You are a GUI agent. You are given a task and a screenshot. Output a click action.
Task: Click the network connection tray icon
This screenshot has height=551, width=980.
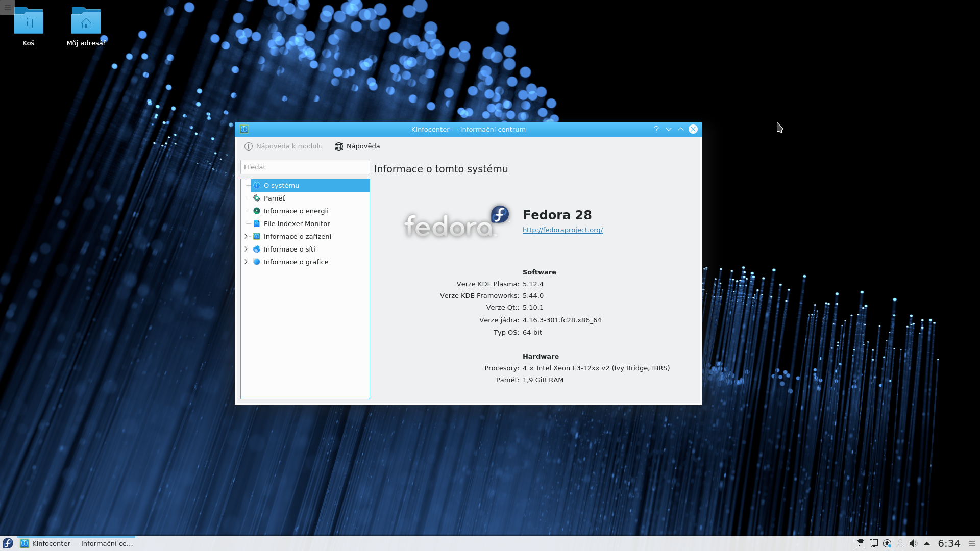click(874, 543)
